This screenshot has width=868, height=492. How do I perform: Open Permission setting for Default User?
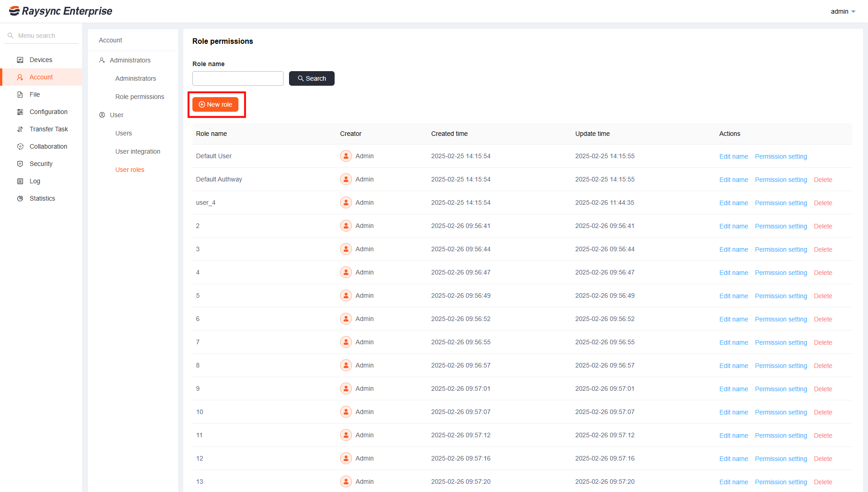(781, 156)
